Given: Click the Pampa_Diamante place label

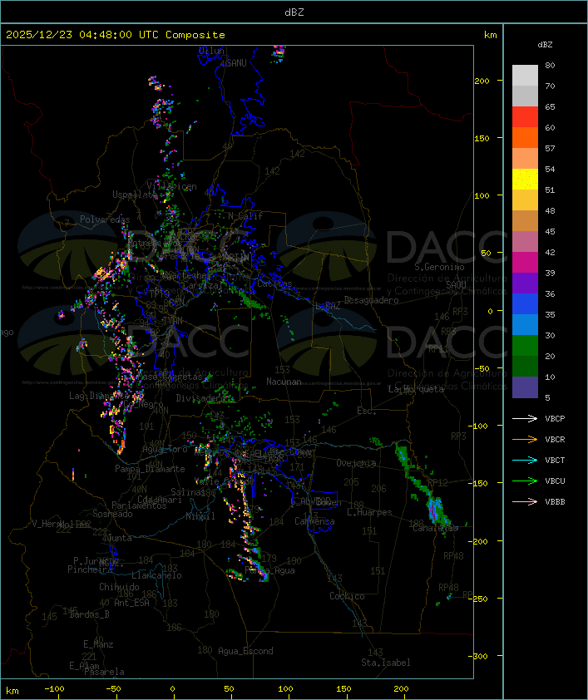Looking at the screenshot, I should 150,469.
